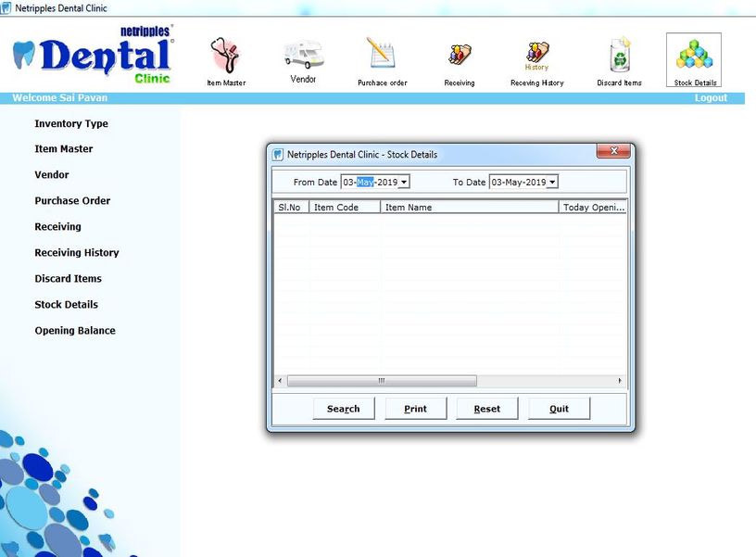Viewport: 756px width, 557px height.
Task: Select Purchase Order in sidebar
Action: pyautogui.click(x=72, y=200)
